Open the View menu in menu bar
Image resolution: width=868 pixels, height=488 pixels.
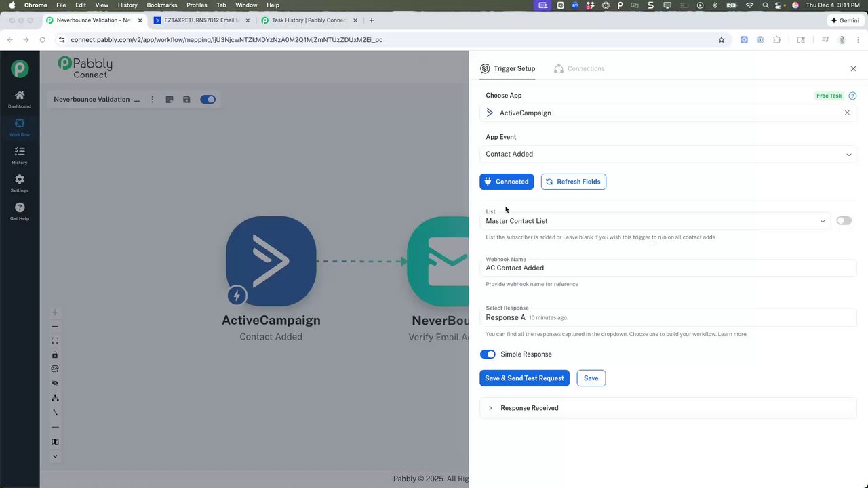click(x=102, y=5)
